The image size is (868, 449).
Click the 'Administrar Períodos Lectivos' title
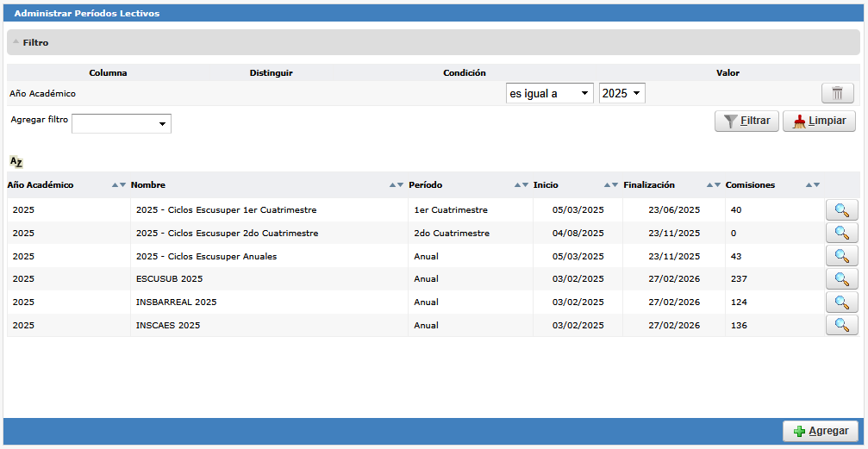pos(87,13)
